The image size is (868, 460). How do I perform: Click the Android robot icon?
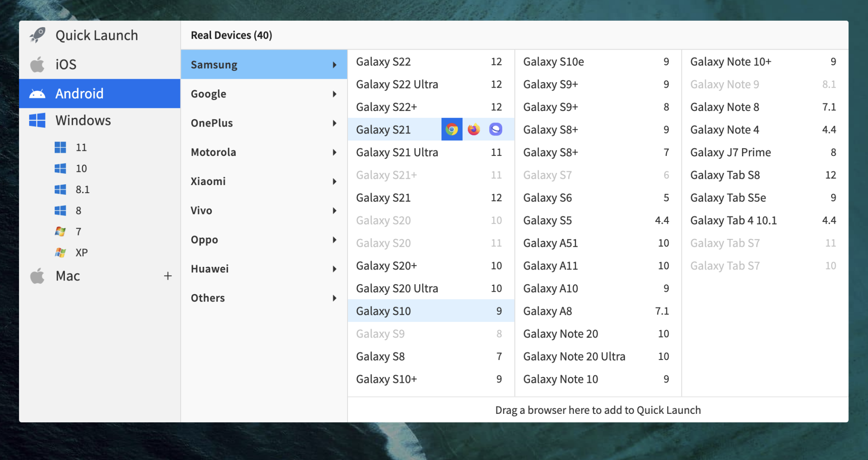[x=37, y=93]
